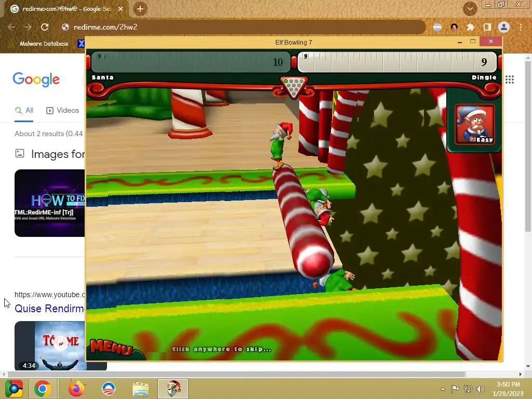The image size is (532, 399).
Task: Open a new Chrome tab
Action: click(140, 9)
